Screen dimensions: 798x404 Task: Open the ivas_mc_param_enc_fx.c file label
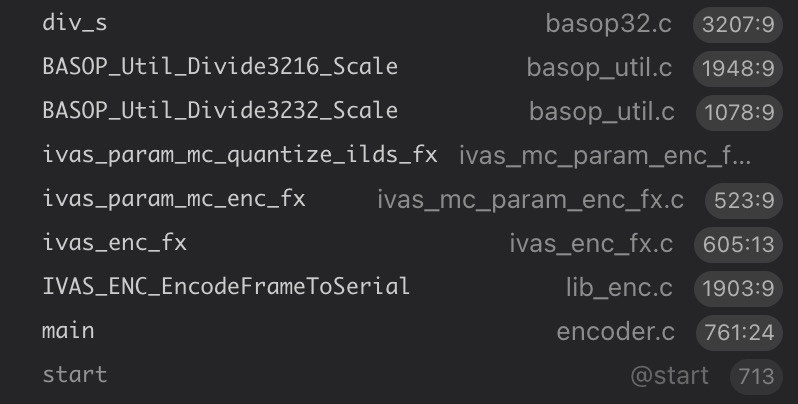[530, 200]
